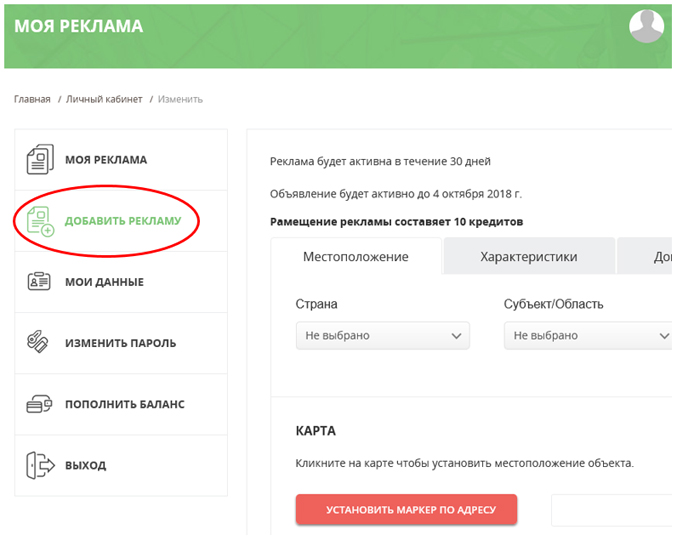Click the address input field beside marker button
Viewport: 677px width, 541px height.
pos(610,510)
